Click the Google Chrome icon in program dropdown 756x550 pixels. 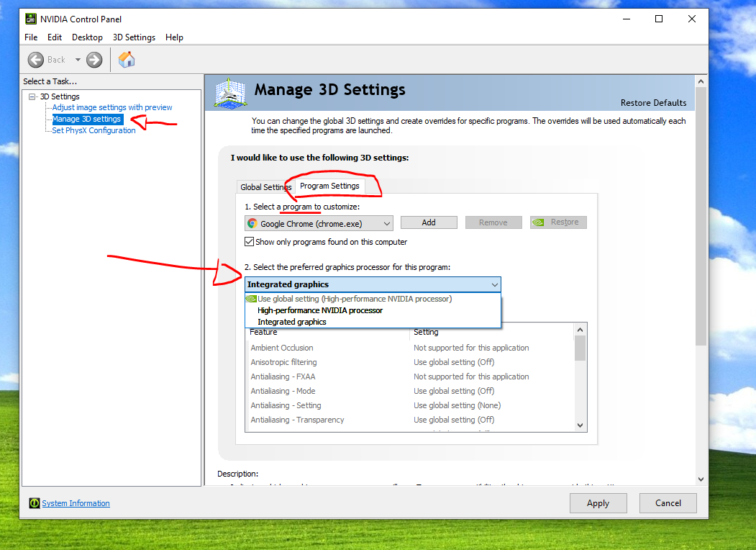coord(252,223)
